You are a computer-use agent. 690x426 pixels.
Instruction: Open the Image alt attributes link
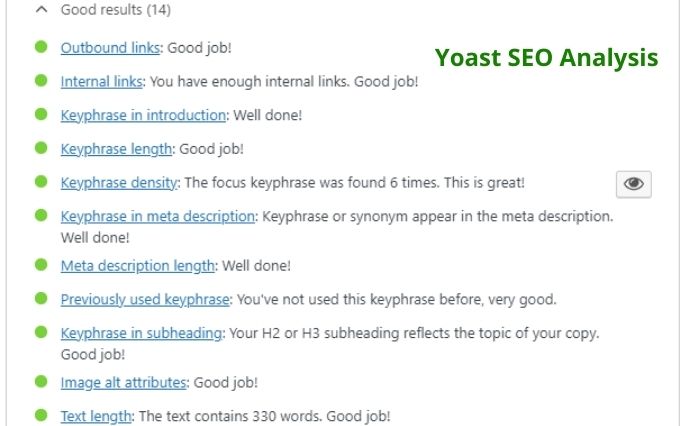(123, 382)
